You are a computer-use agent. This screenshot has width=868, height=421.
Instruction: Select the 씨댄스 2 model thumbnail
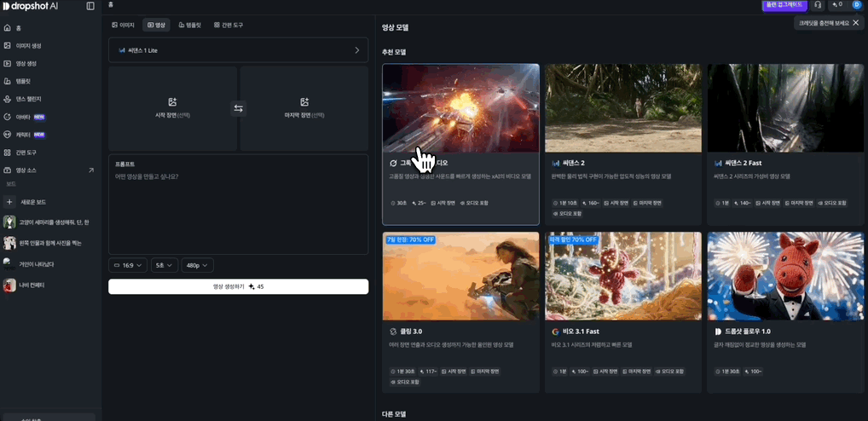pyautogui.click(x=622, y=108)
